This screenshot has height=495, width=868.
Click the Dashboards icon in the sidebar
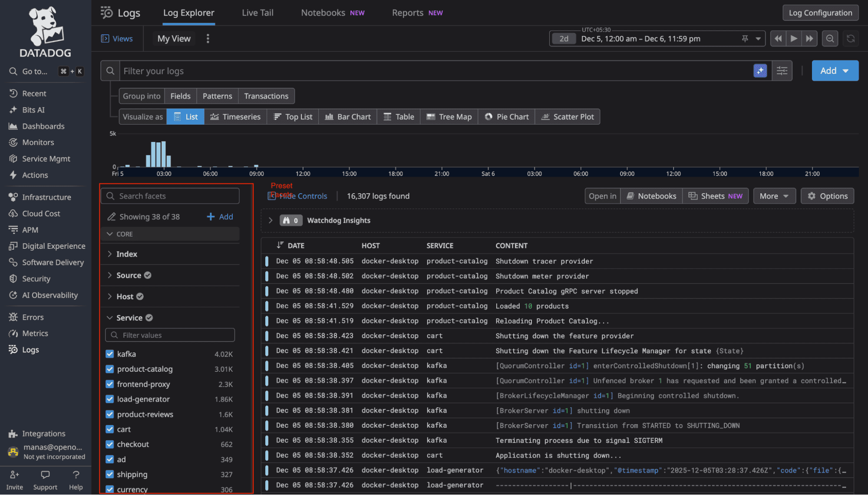coord(13,126)
